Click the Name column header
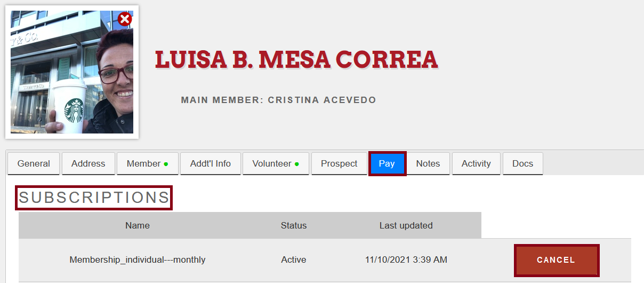The height and width of the screenshot is (283, 644). coord(138,225)
